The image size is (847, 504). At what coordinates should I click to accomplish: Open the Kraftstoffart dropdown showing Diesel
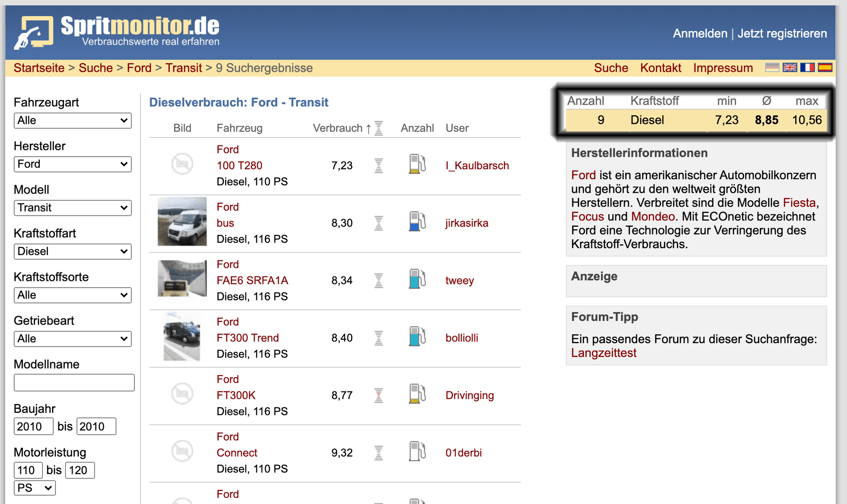[x=73, y=252]
